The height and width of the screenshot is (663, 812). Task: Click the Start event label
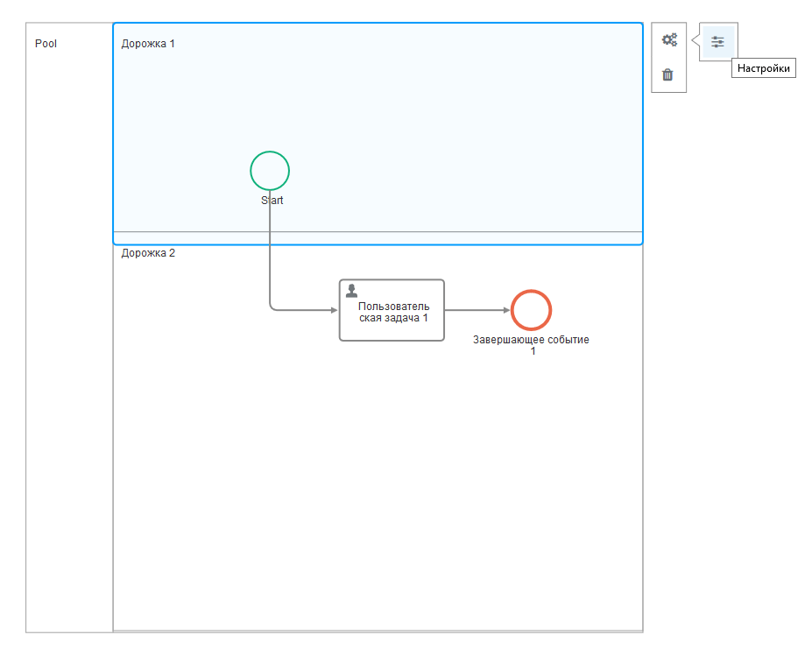pyautogui.click(x=272, y=201)
